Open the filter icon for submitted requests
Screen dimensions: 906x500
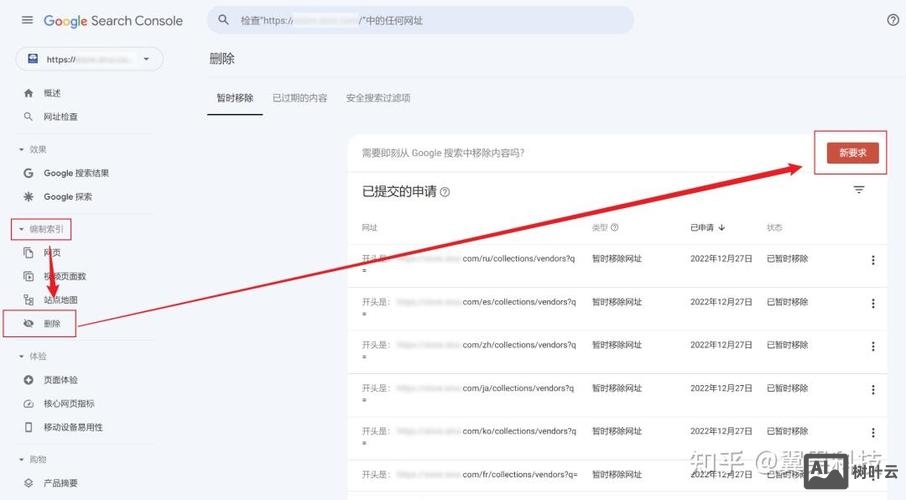tap(859, 190)
